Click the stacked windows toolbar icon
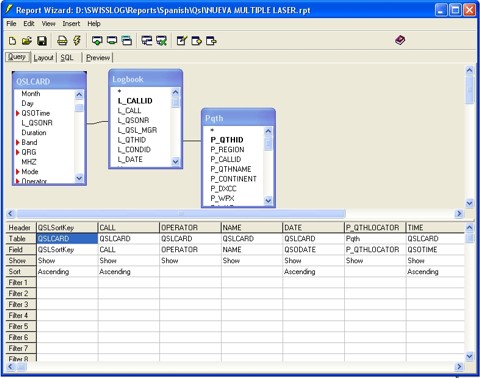 point(127,41)
